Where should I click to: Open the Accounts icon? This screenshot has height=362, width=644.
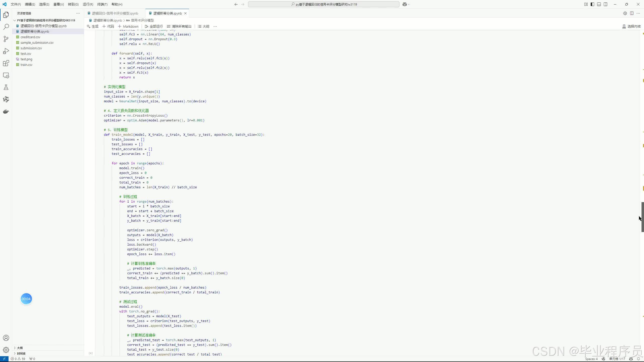6,338
